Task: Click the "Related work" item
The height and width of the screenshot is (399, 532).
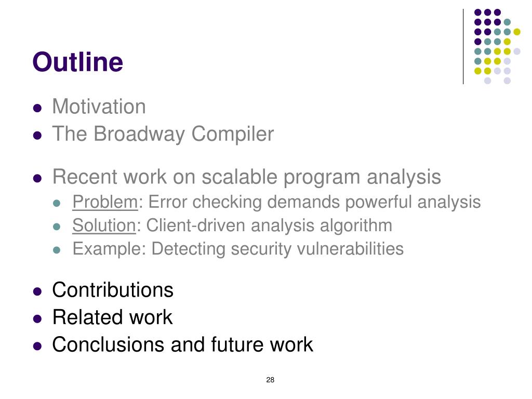Action: [x=112, y=317]
